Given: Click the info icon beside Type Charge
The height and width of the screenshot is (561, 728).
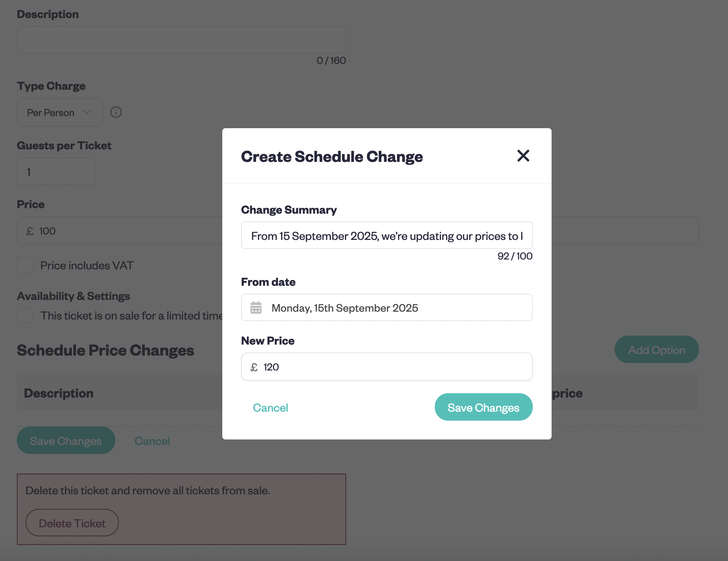Looking at the screenshot, I should [x=116, y=112].
